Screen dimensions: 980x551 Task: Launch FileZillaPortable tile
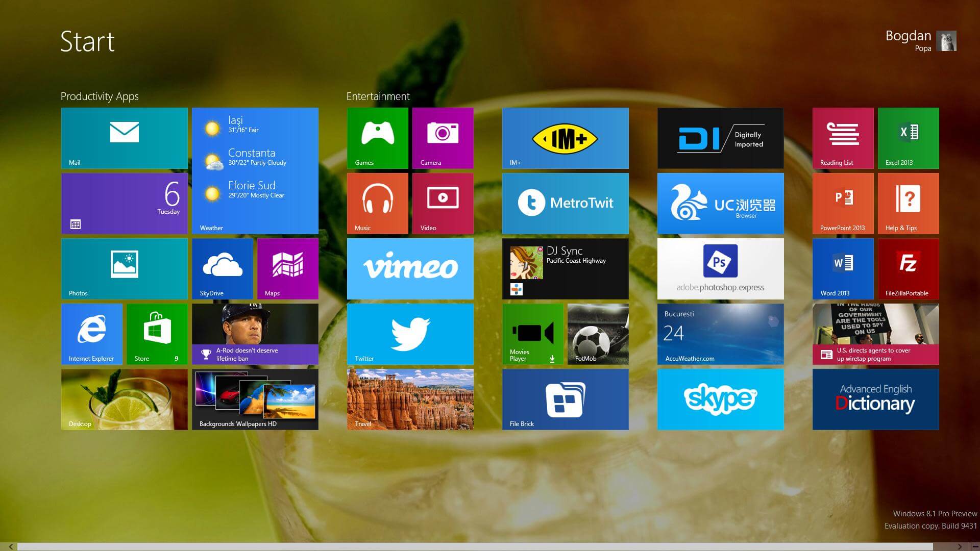[909, 269]
